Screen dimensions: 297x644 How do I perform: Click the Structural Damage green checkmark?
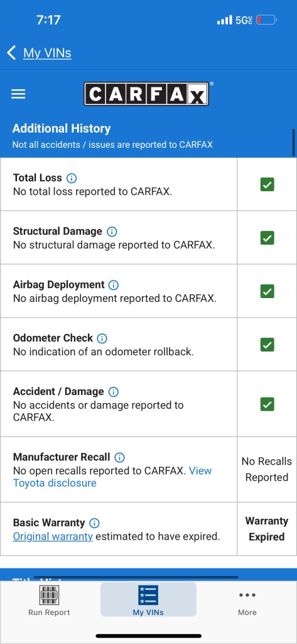[267, 238]
